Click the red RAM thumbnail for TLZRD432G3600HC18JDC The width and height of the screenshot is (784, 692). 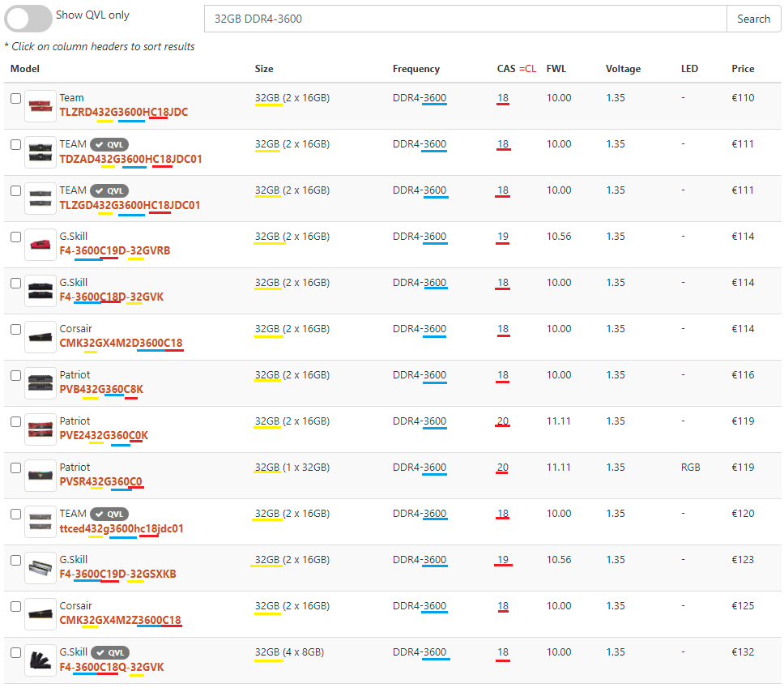[40, 105]
